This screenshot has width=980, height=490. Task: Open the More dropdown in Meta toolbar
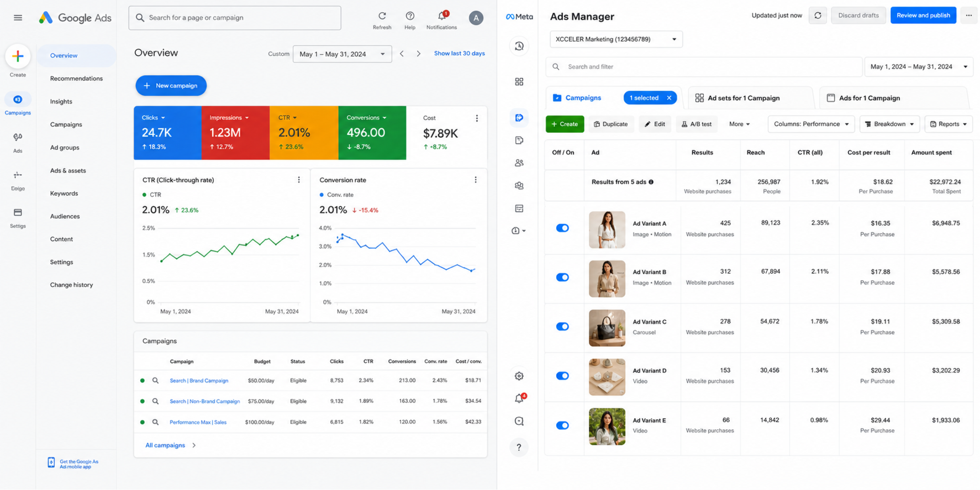point(739,124)
